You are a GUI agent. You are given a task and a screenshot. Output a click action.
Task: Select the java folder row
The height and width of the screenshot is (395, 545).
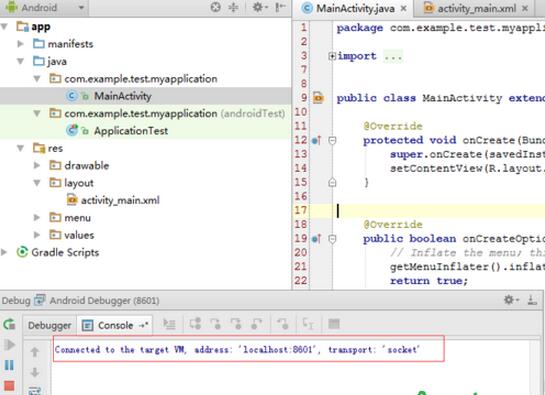[x=145, y=62]
